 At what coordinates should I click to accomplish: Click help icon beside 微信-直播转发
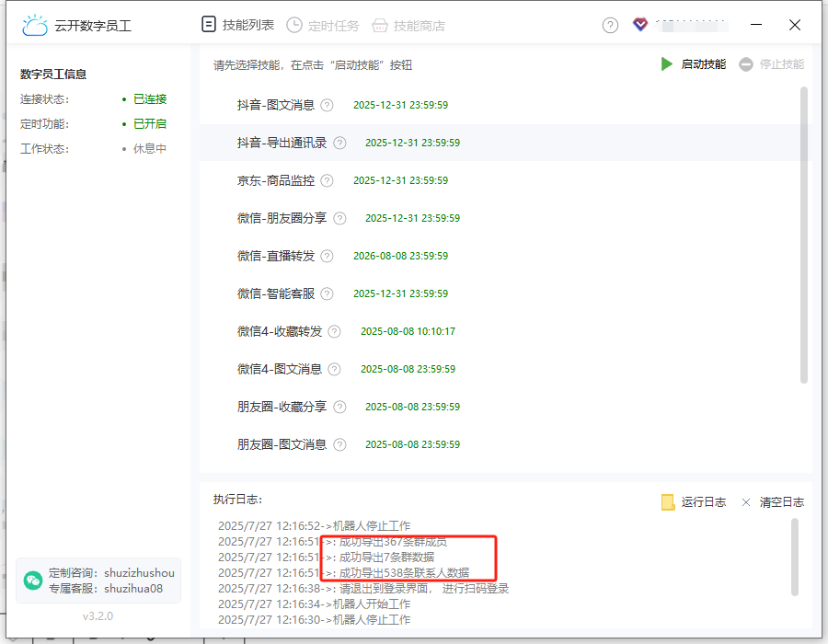pos(328,256)
